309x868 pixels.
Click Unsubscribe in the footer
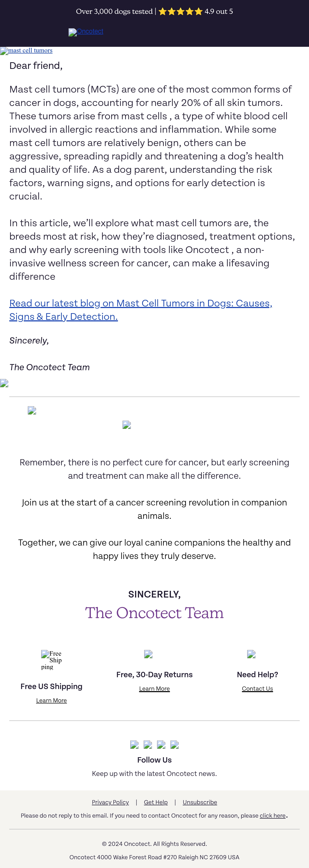tap(200, 802)
